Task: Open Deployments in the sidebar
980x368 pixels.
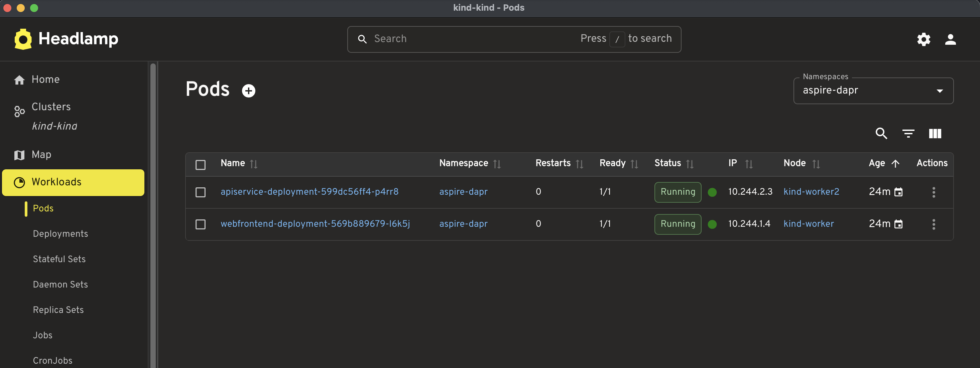Action: tap(60, 233)
